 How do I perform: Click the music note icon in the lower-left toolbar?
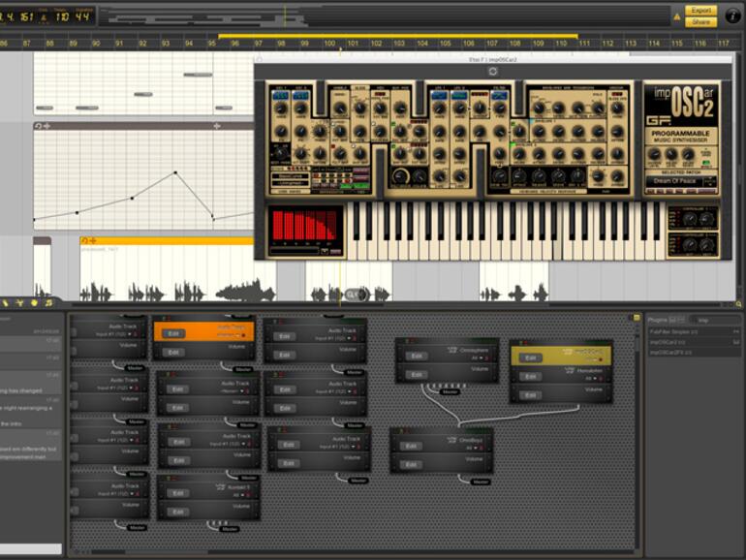48,302
